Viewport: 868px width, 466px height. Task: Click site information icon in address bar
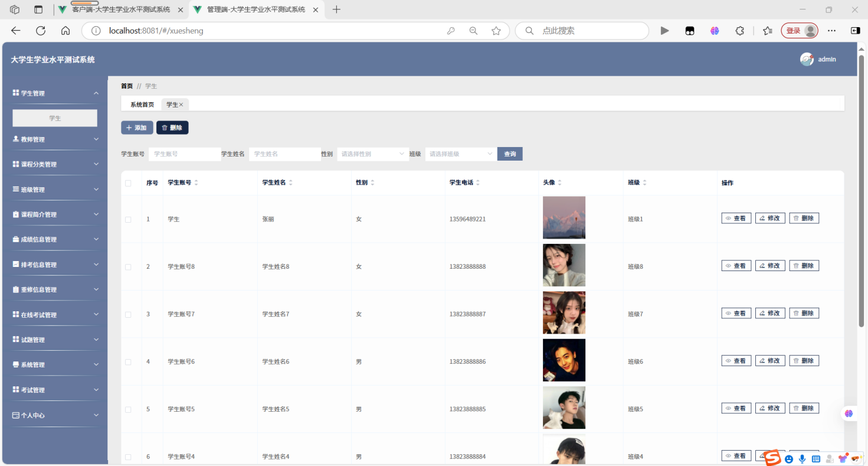96,31
